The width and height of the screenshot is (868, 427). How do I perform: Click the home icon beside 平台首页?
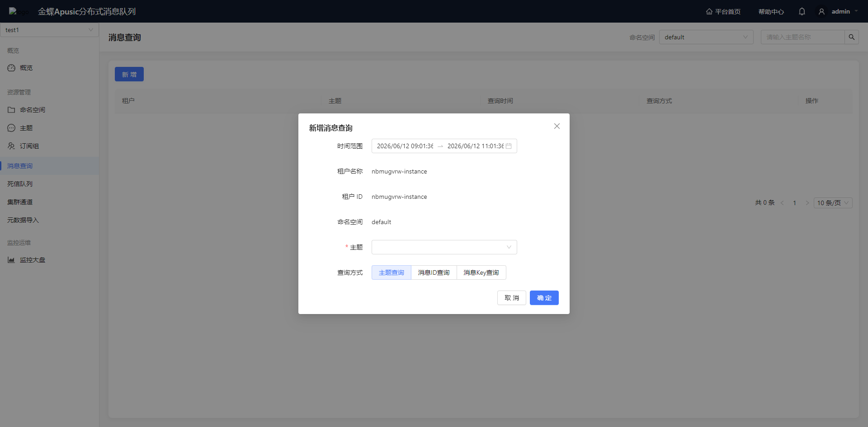pos(709,11)
